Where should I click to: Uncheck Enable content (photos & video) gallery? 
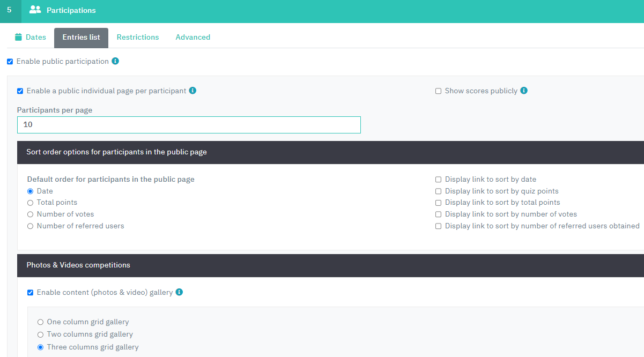[x=31, y=293]
